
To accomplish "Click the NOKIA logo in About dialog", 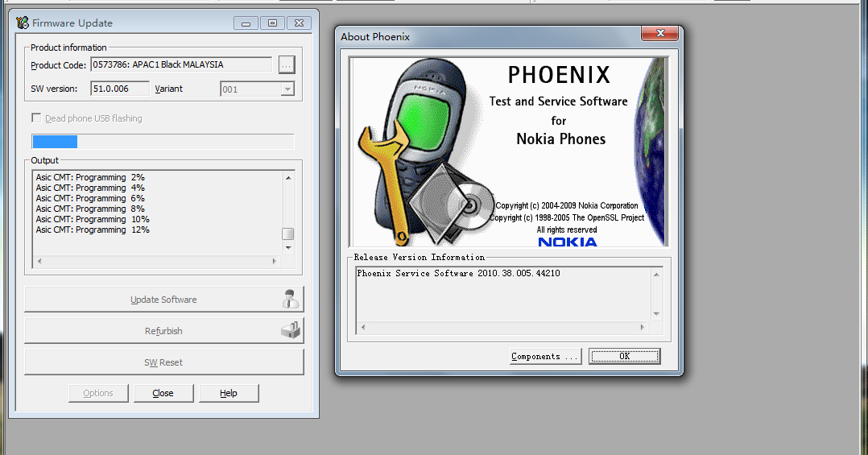I will 568,242.
